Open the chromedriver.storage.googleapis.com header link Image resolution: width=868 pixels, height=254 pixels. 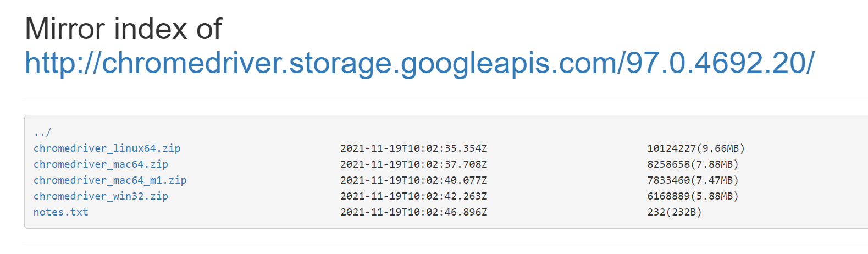point(420,63)
